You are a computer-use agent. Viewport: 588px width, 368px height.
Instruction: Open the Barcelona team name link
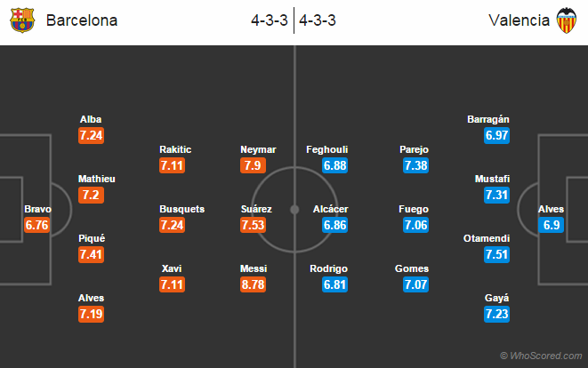pos(82,20)
